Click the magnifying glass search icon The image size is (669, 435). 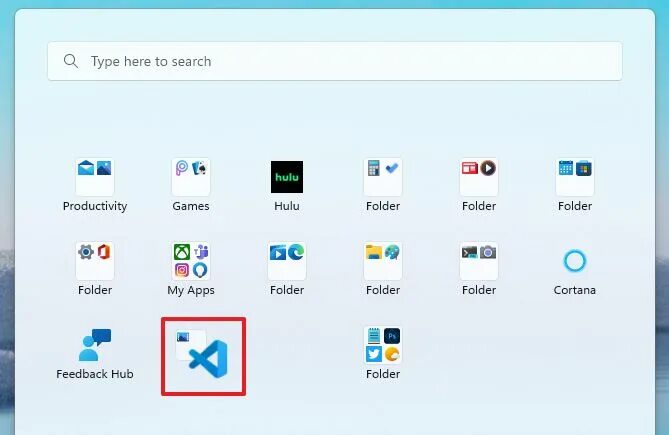pos(71,61)
